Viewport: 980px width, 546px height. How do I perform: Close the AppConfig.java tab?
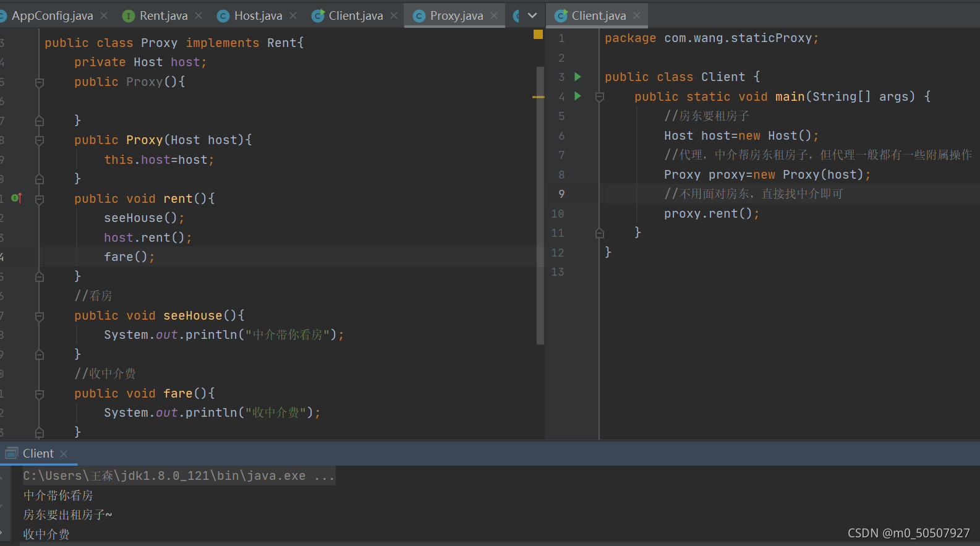pos(104,15)
